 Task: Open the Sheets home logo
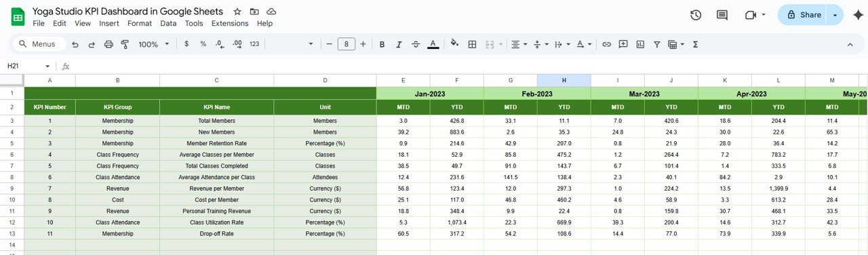coord(18,17)
